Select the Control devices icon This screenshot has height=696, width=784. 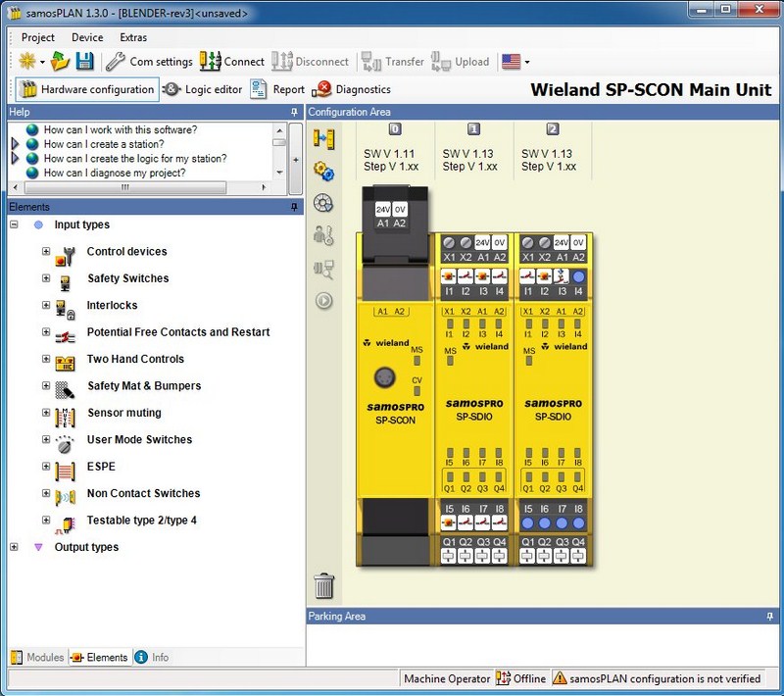point(65,256)
